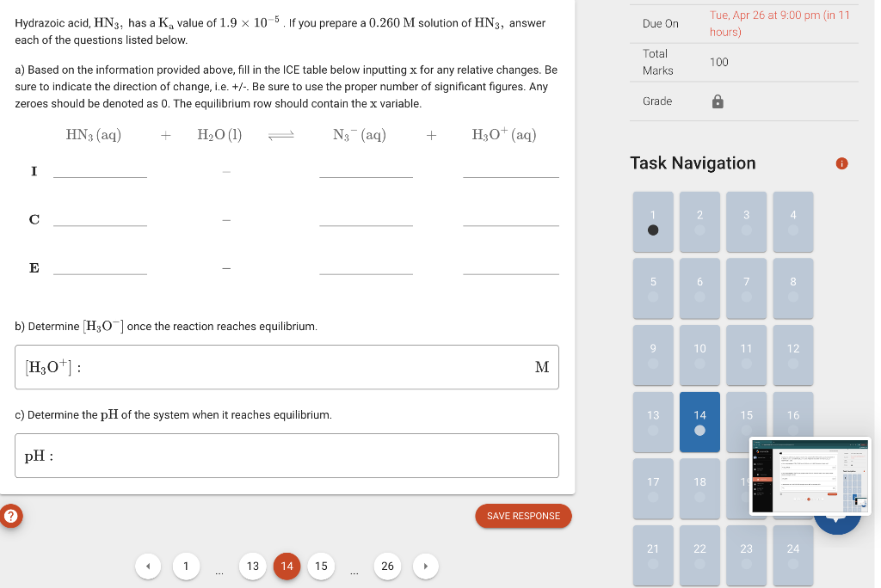The height and width of the screenshot is (588, 881).
Task: Select highlighted task 14 in Task Navigation
Action: [699, 422]
